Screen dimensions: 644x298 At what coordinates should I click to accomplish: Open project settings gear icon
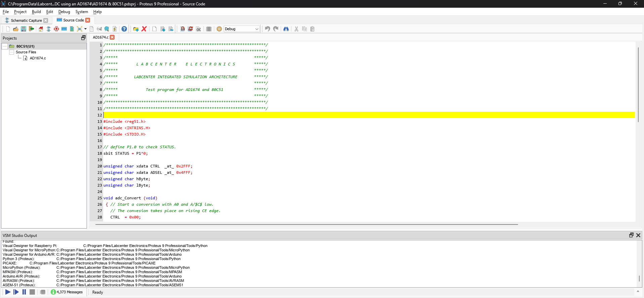pos(219,29)
